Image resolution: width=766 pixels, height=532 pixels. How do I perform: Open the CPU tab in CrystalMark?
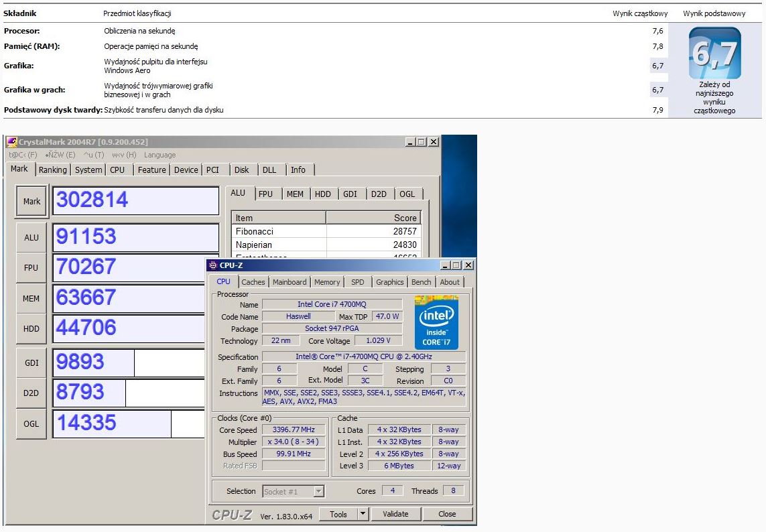[117, 170]
